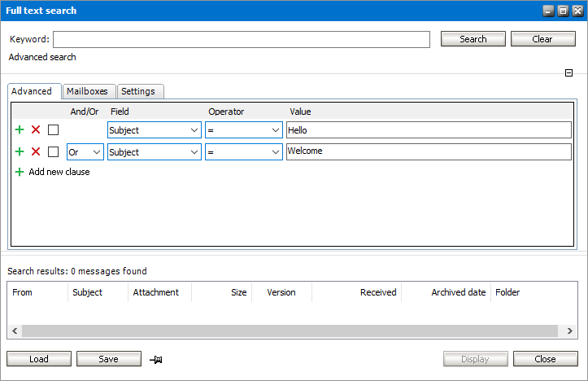Delete the Hello clause with red X
Viewport: 588px width, 381px height.
tap(36, 129)
